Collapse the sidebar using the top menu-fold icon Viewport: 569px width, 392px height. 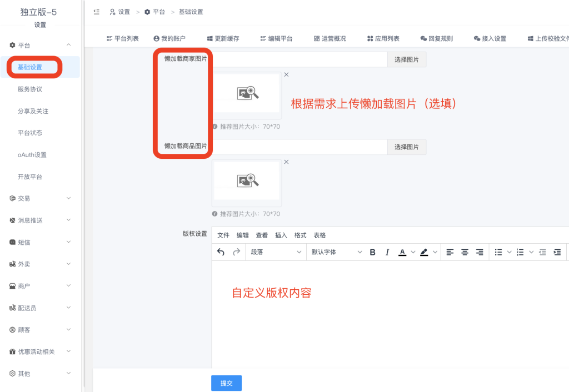click(97, 12)
